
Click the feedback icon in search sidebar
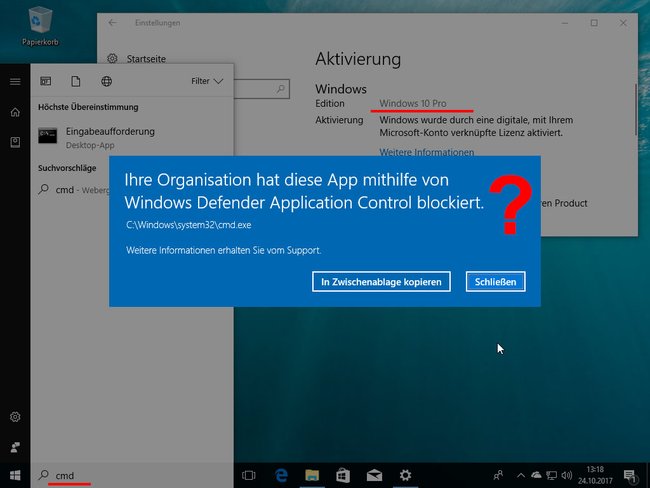pos(15,447)
